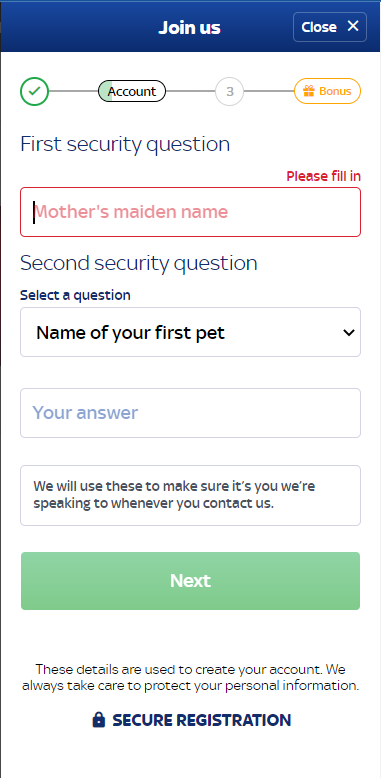Close the Join us registration dialog
Viewport: 381px width, 778px height.
pyautogui.click(x=330, y=27)
